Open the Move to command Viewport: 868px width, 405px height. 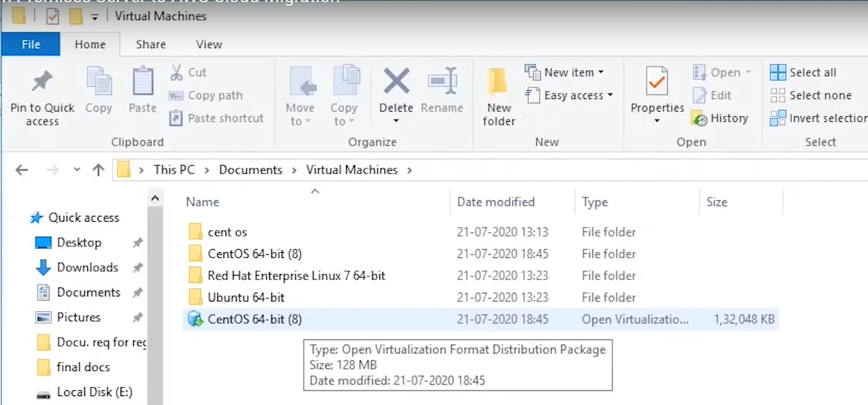[301, 97]
